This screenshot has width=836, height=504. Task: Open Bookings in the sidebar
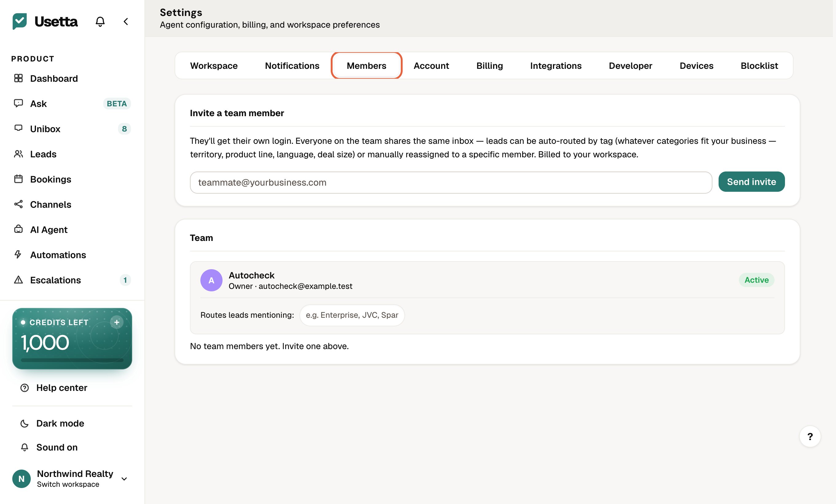[x=72, y=179]
